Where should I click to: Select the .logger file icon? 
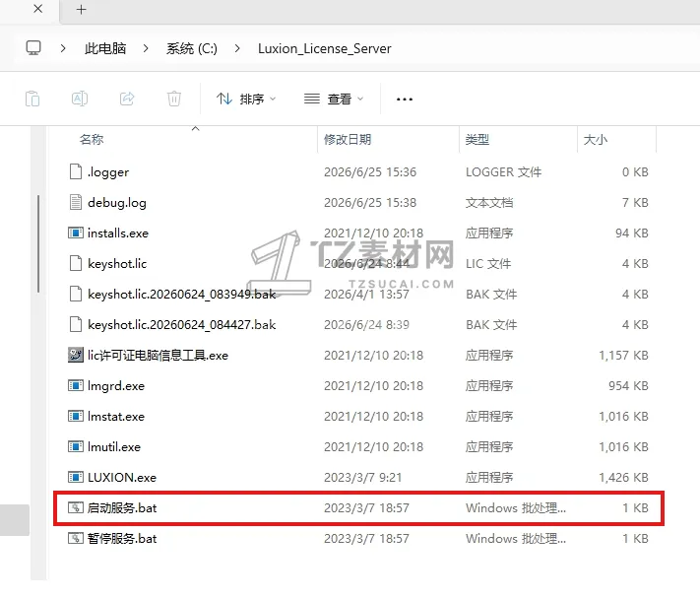tap(76, 171)
